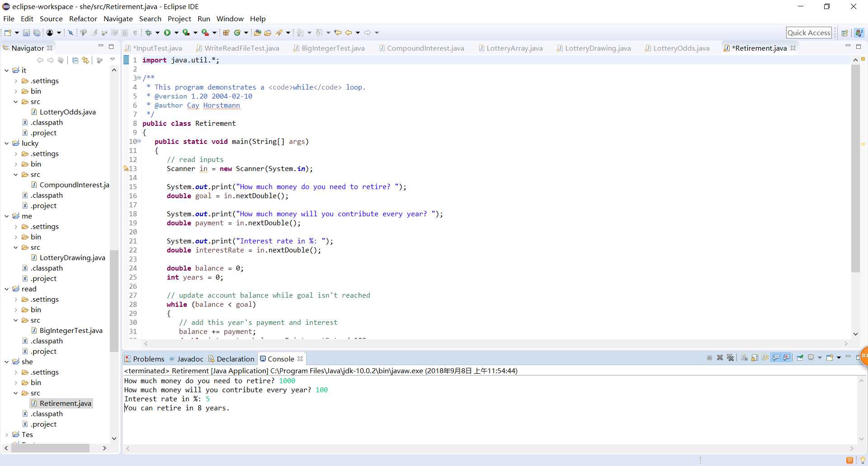The width and height of the screenshot is (868, 466).
Task: Click the New Java Class icon
Action: click(237, 33)
